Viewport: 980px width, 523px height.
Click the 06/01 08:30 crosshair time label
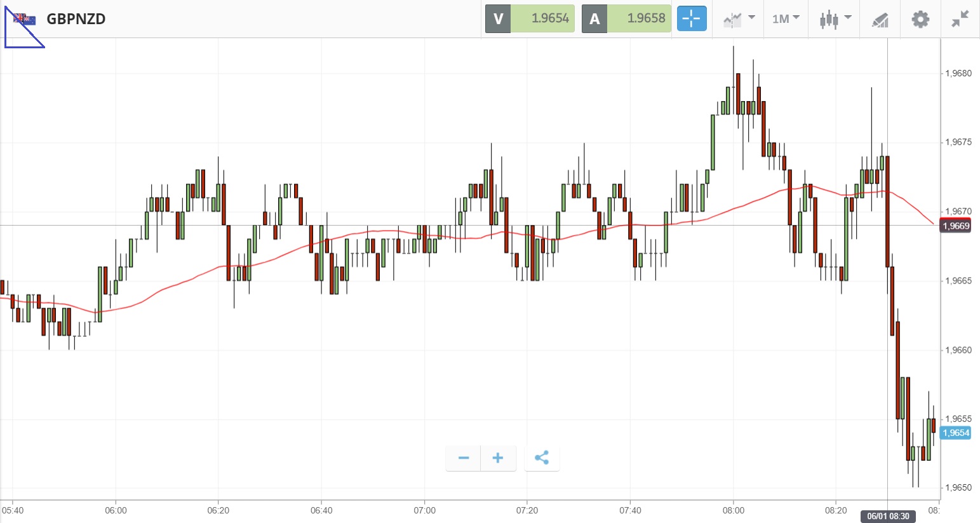pos(888,516)
